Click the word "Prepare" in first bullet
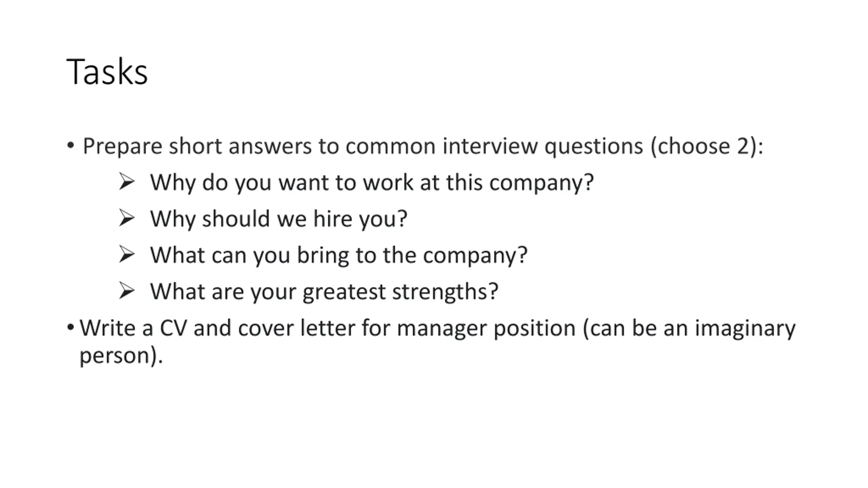 (x=122, y=146)
